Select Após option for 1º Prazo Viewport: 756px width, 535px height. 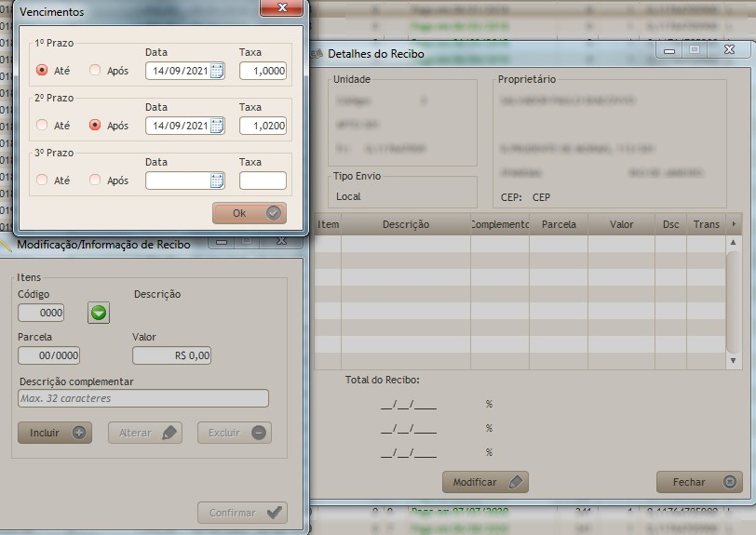[95, 71]
